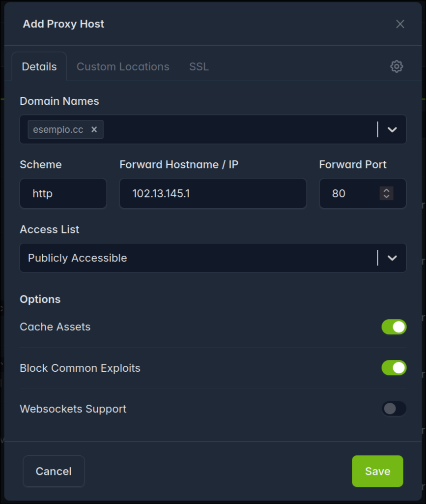Edit the Scheme field
The height and width of the screenshot is (504, 426).
coord(63,193)
